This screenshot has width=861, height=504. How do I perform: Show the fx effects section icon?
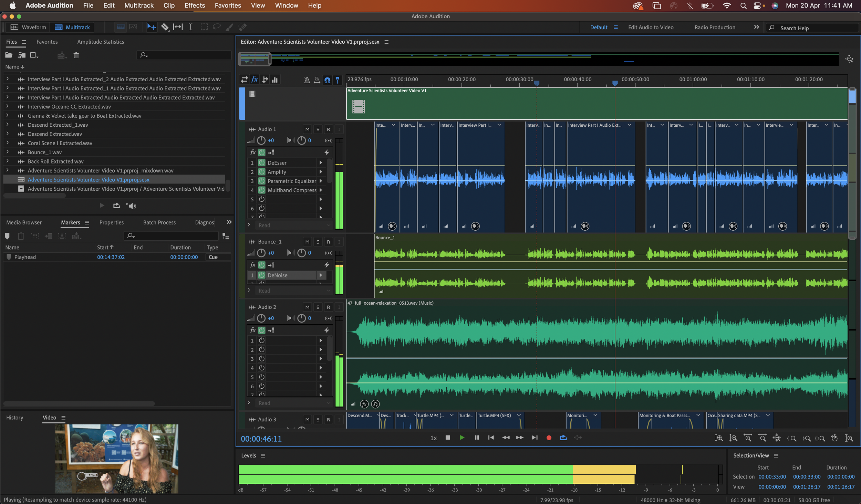point(255,80)
